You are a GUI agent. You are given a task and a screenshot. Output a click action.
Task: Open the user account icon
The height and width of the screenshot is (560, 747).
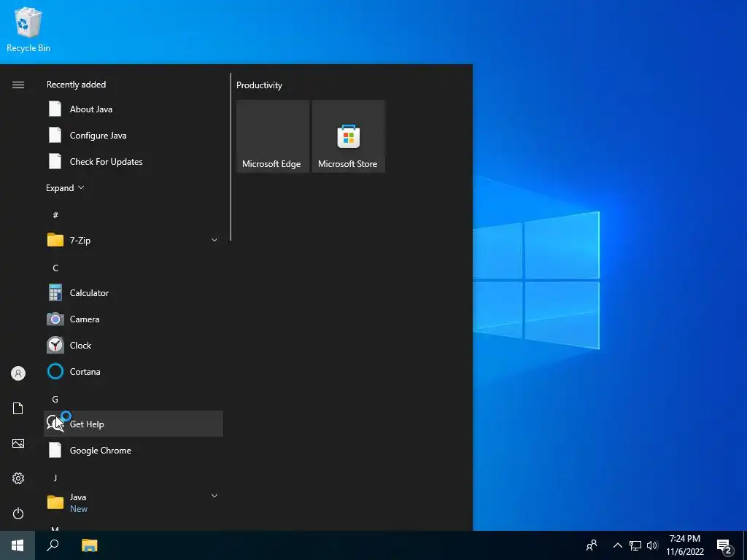[x=18, y=373]
